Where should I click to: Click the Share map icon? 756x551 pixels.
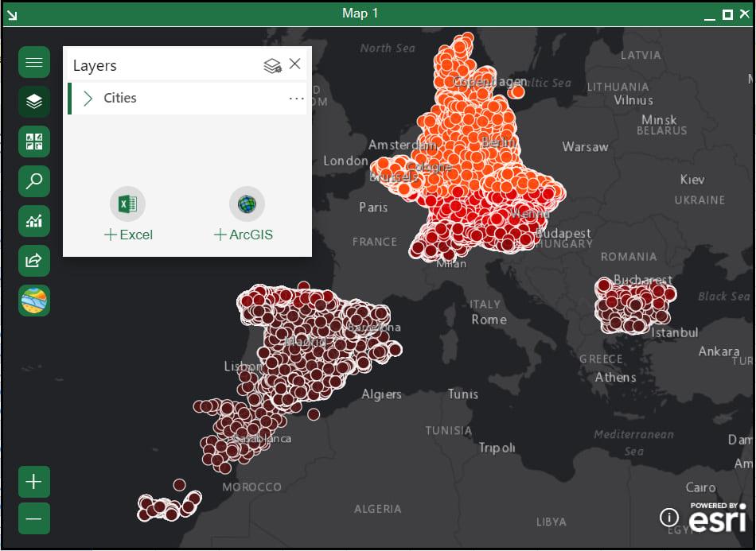33,260
